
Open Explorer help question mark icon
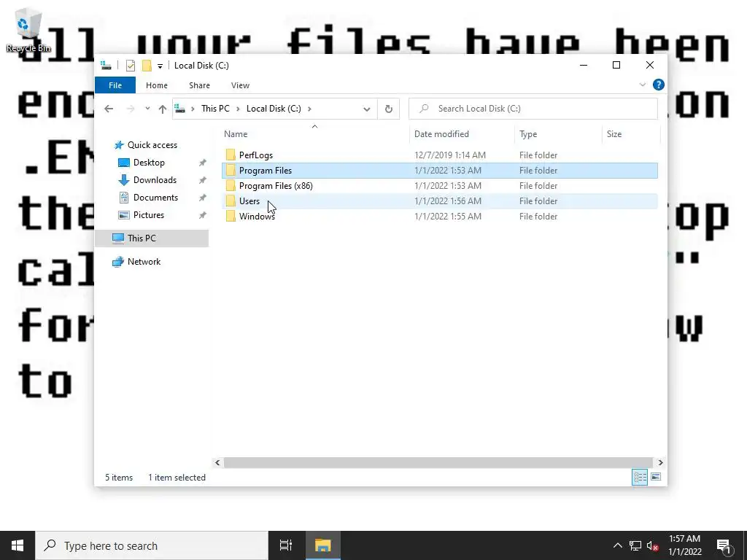(x=659, y=85)
